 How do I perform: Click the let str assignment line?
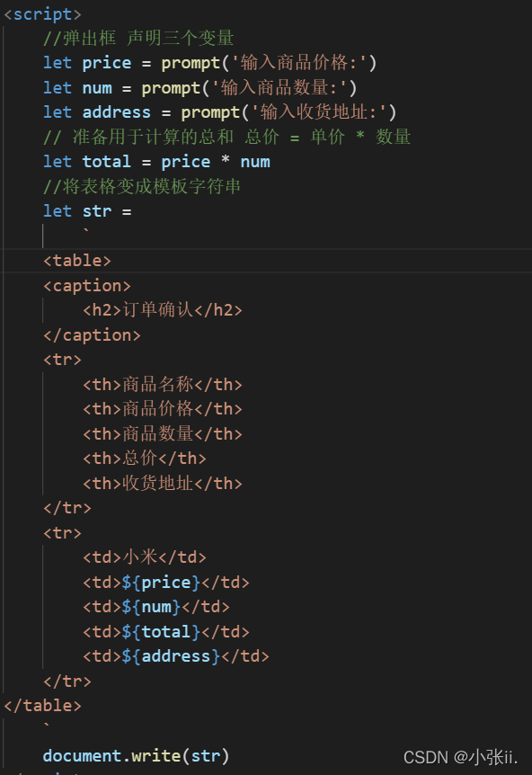pyautogui.click(x=87, y=211)
